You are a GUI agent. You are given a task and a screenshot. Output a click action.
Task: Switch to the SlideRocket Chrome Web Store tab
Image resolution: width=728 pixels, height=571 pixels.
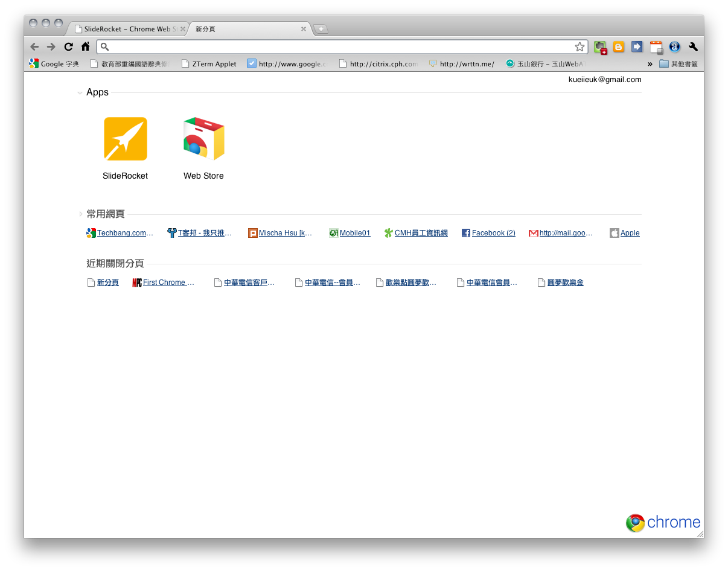(127, 29)
